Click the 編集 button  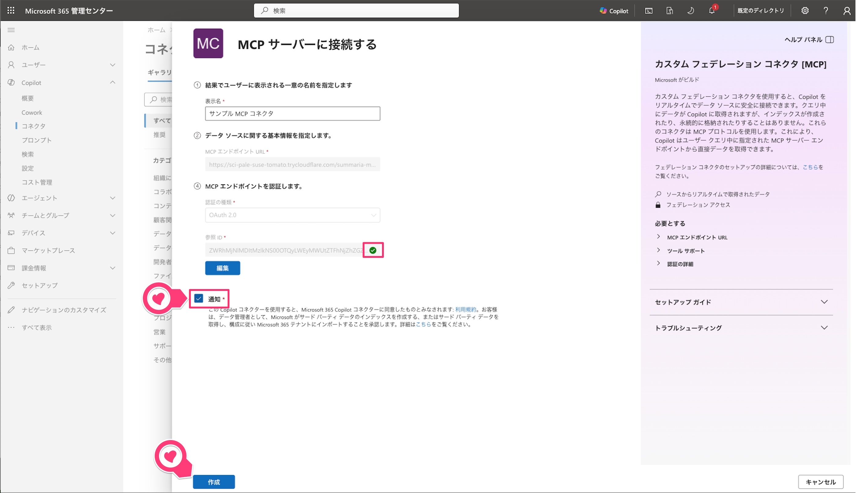point(222,268)
